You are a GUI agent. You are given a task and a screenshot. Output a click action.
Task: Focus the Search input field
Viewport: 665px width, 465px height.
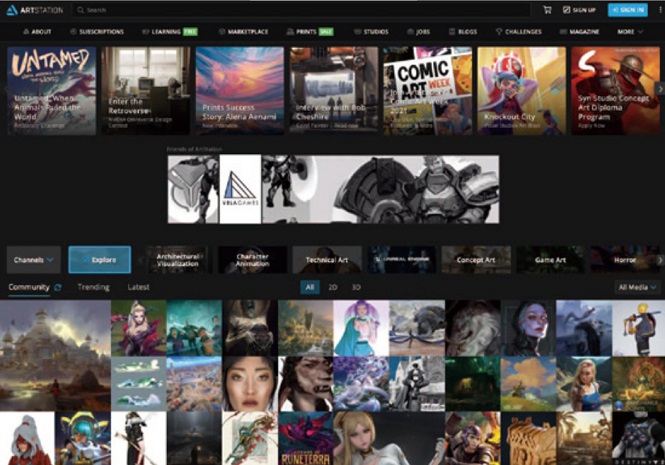point(301,10)
